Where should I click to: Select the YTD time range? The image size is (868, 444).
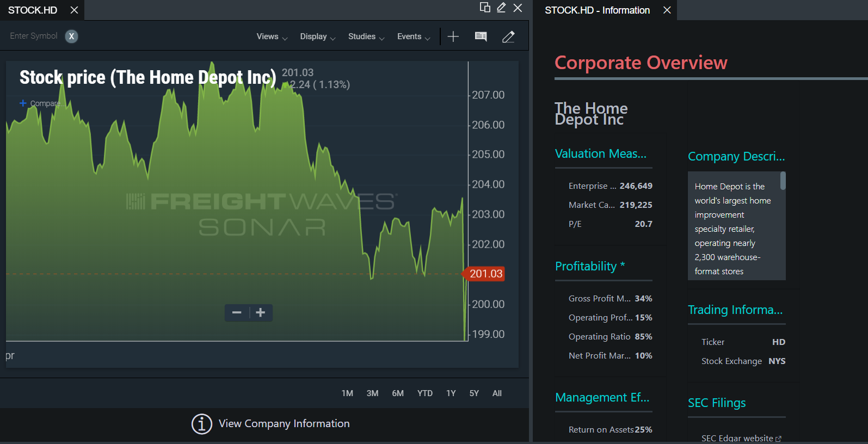[x=425, y=393]
